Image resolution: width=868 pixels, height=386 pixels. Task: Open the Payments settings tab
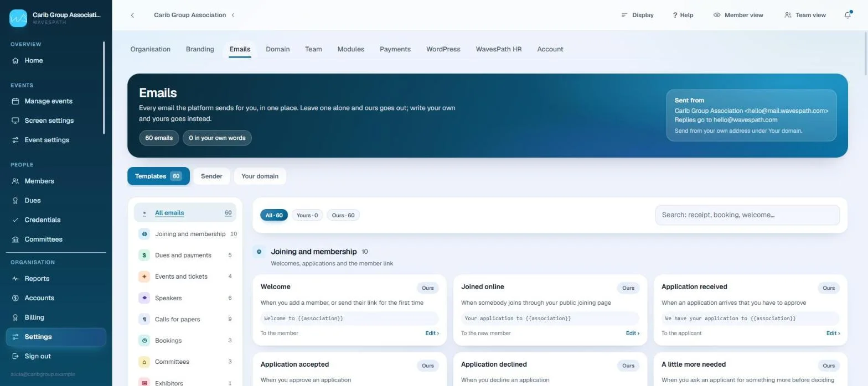tap(395, 49)
